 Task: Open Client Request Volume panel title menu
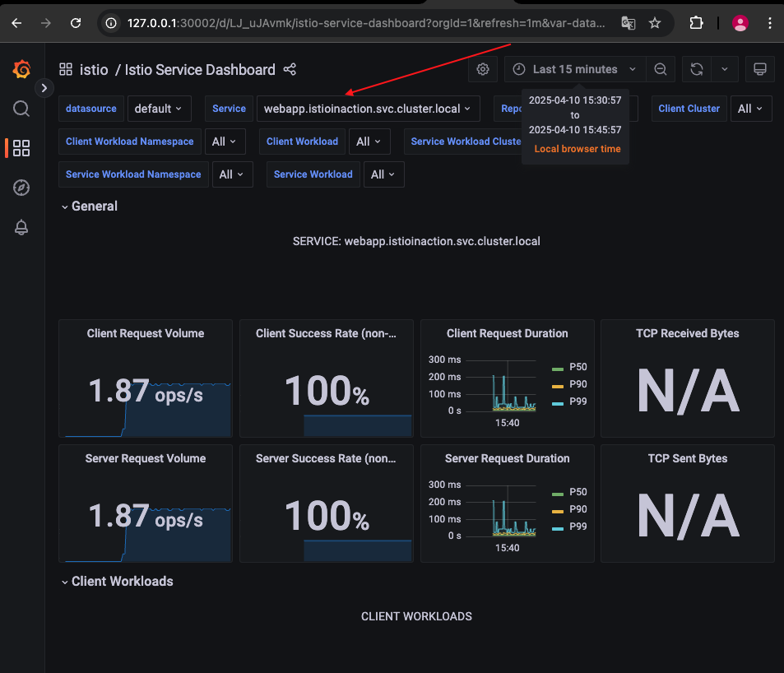pyautogui.click(x=146, y=333)
